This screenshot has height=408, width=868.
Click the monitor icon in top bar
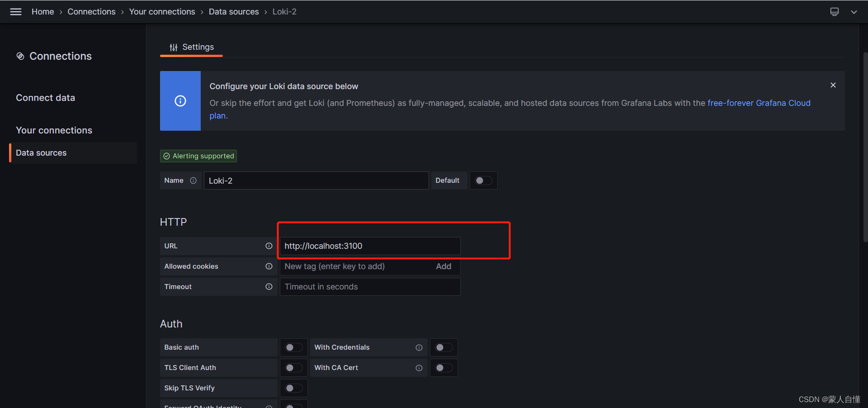coord(835,12)
